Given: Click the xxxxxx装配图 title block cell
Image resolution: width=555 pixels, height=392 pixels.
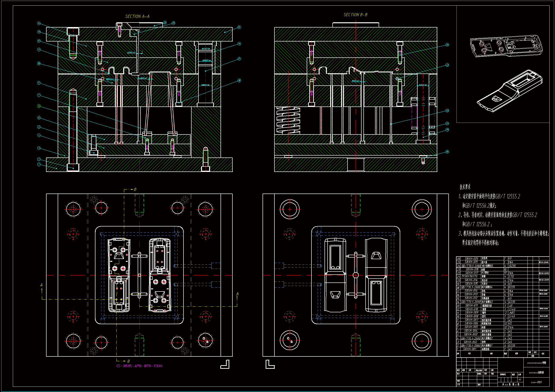Looking at the screenshot, I should click(x=536, y=373).
